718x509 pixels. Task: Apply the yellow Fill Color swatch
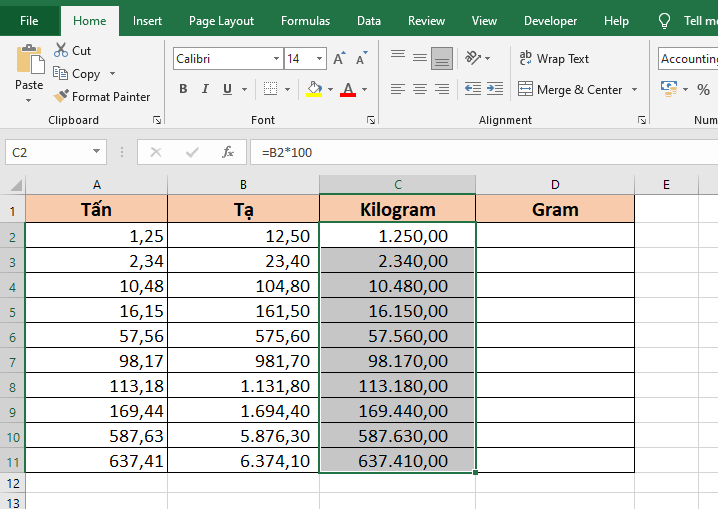(314, 89)
